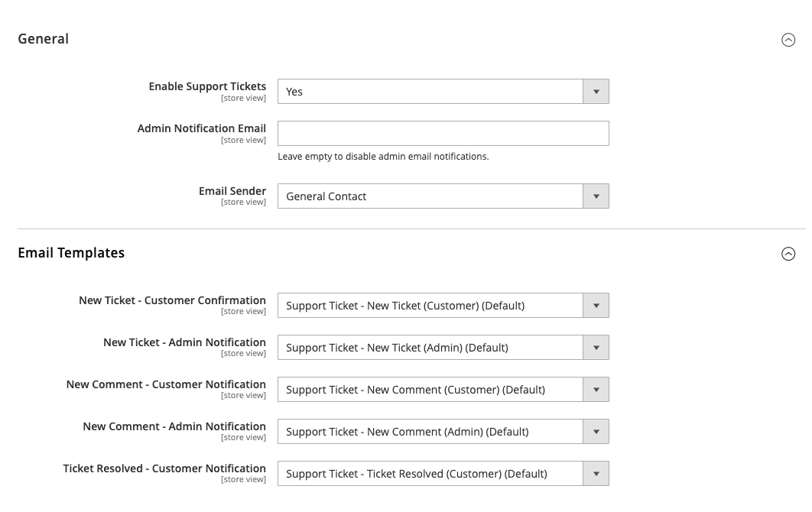
Task: Click 'Leave empty to disable admin email notifications' note
Action: pos(383,157)
